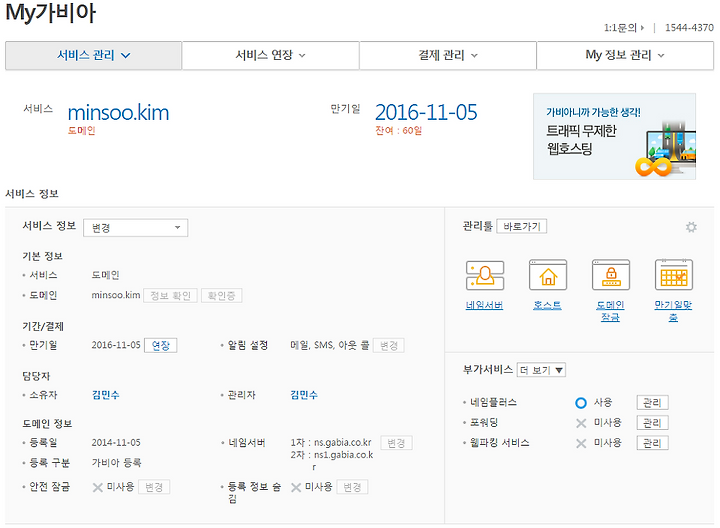
Task: Open the 결제 관리 menu
Action: (x=448, y=56)
